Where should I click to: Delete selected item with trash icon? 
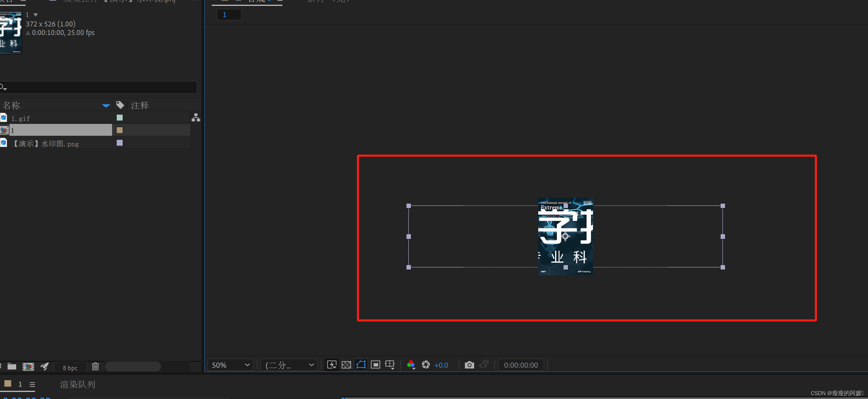[x=95, y=366]
